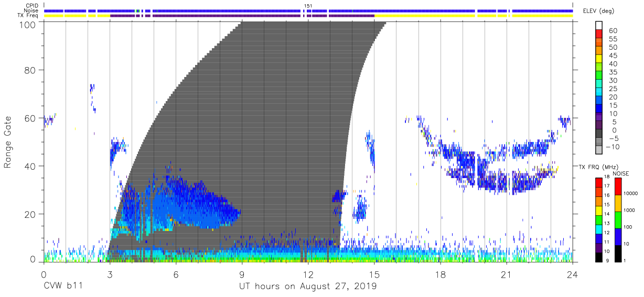Click the CVW b11 radar label

pyautogui.click(x=62, y=287)
